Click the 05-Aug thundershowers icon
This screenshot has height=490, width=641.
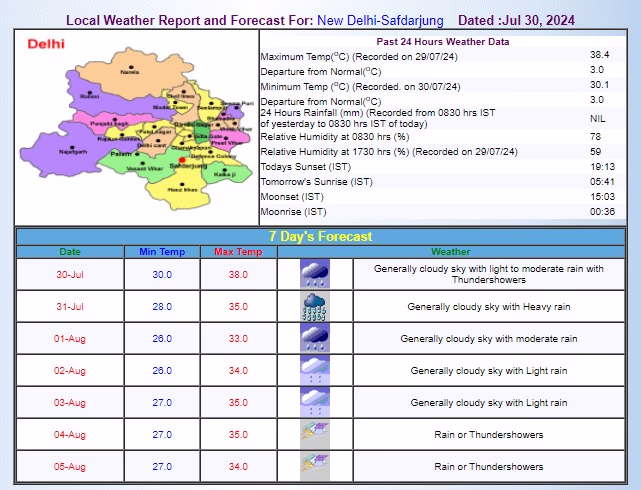click(315, 466)
